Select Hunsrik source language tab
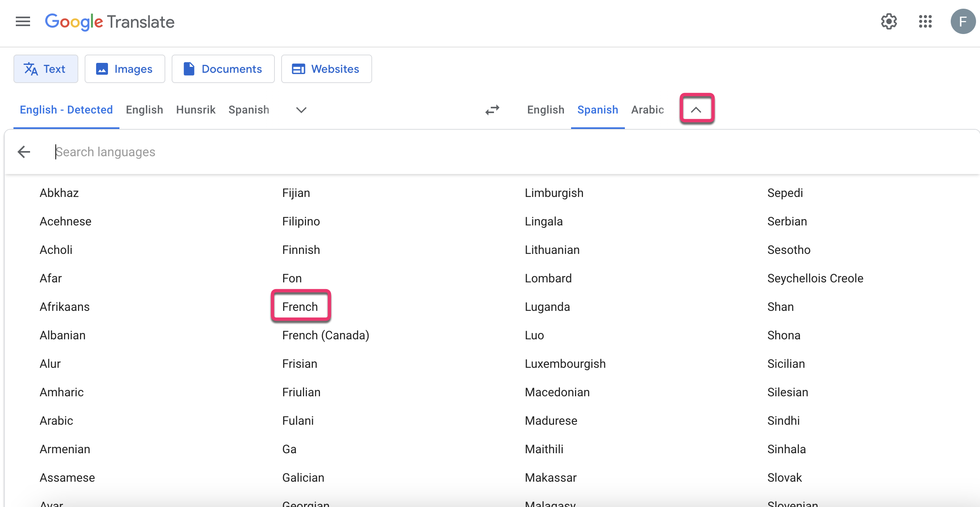This screenshot has height=507, width=980. 196,110
